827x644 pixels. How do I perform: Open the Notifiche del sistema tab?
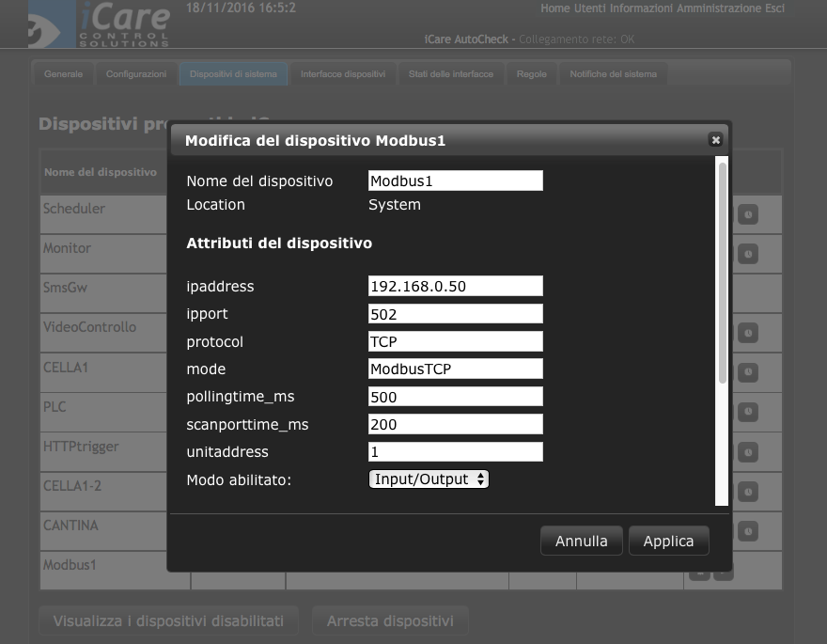point(614,74)
